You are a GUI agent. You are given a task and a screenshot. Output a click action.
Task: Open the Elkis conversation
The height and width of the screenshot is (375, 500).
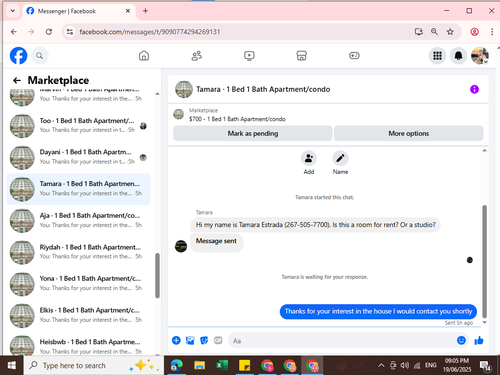[78, 316]
